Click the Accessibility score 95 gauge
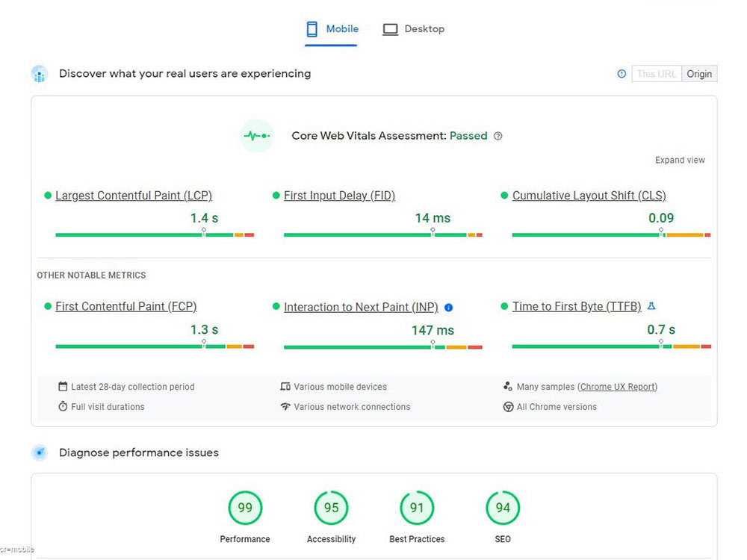The width and height of the screenshot is (747, 560). pos(331,508)
